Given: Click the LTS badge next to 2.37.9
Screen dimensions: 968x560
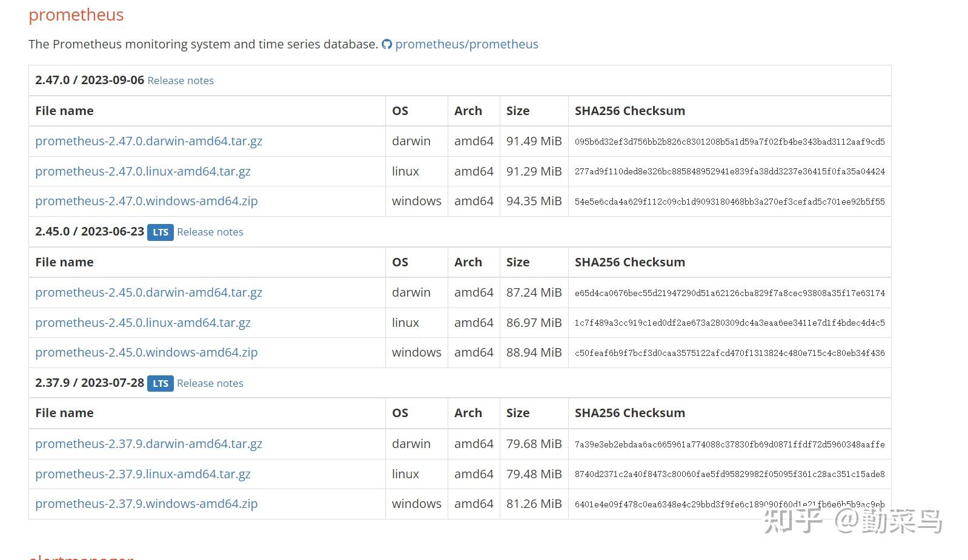Looking at the screenshot, I should click(x=160, y=383).
